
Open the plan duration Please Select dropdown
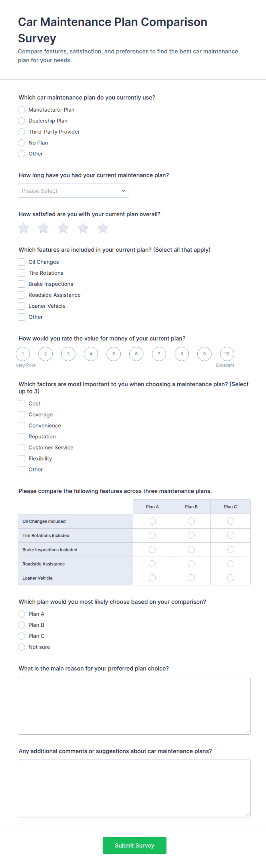click(x=74, y=191)
